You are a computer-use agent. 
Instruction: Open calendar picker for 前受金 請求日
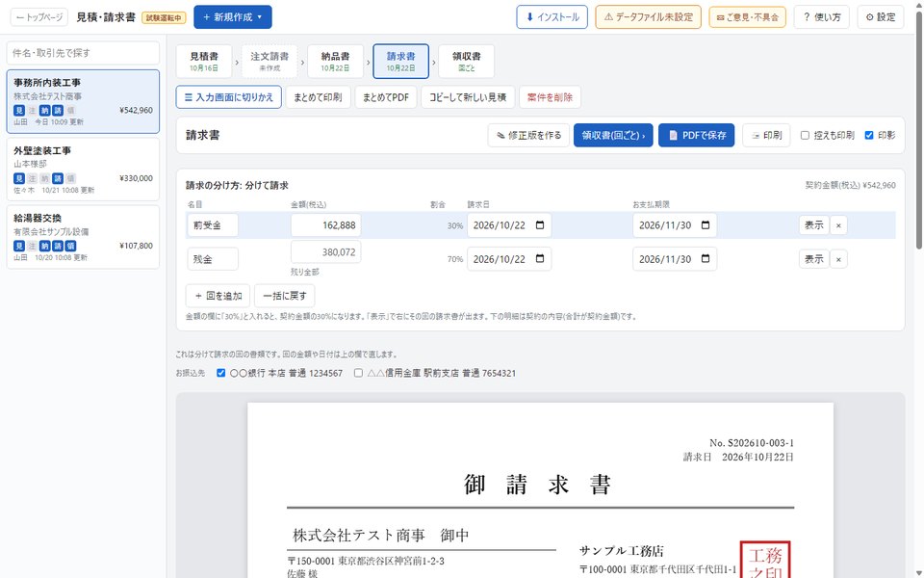[x=540, y=224]
